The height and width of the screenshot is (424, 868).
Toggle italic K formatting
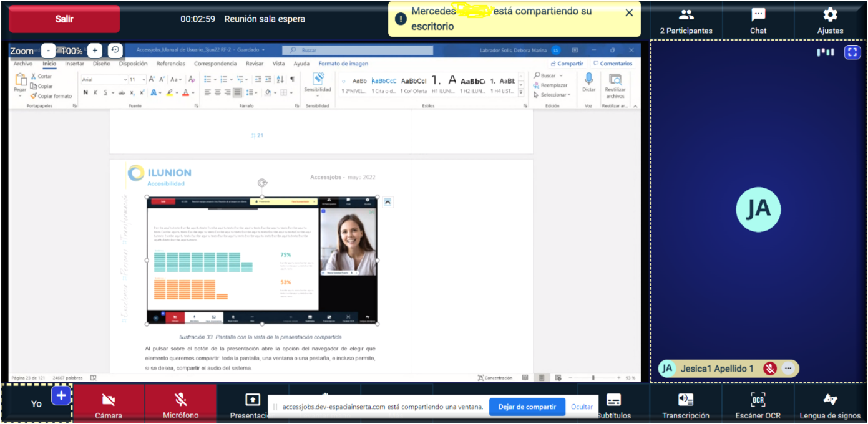[x=95, y=92]
